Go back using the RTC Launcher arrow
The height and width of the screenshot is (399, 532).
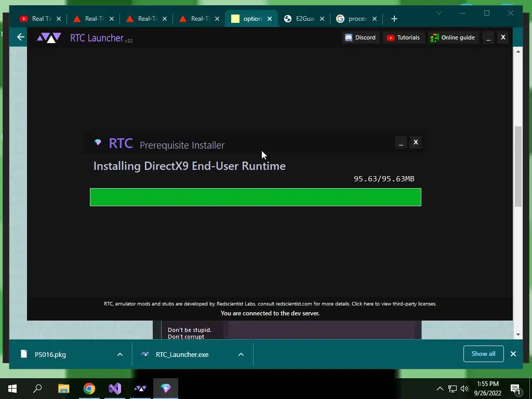(x=21, y=37)
